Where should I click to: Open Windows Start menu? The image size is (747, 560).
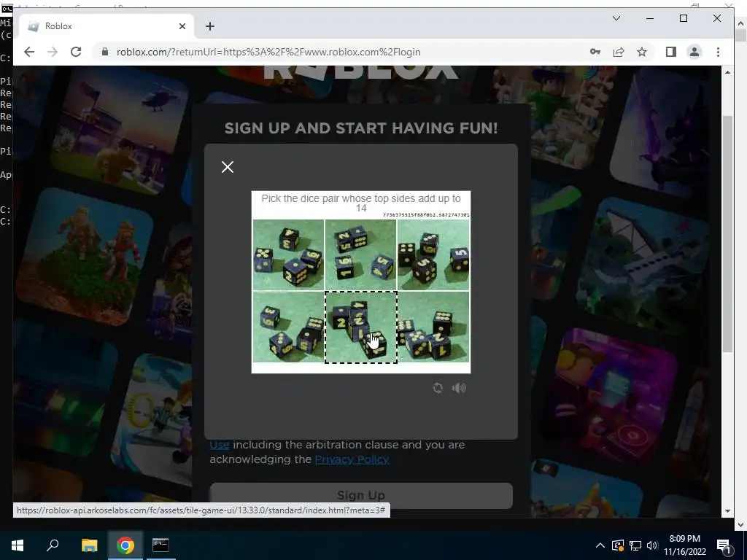pos(18,545)
